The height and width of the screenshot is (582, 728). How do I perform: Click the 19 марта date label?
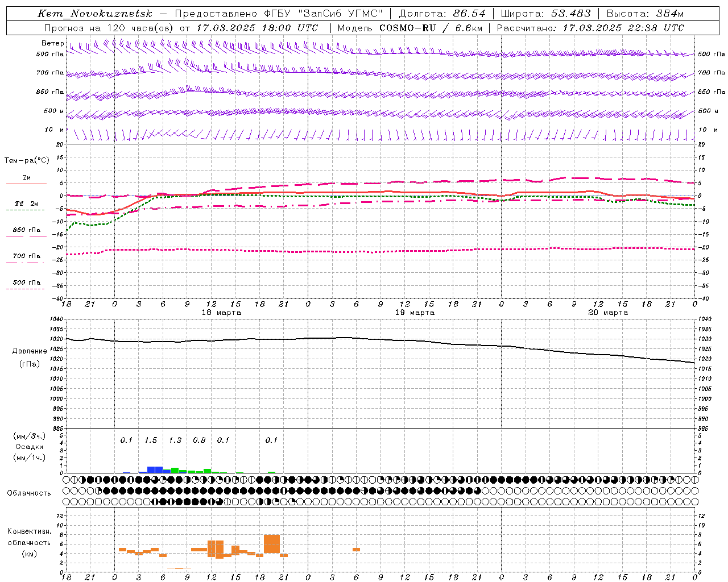click(415, 313)
